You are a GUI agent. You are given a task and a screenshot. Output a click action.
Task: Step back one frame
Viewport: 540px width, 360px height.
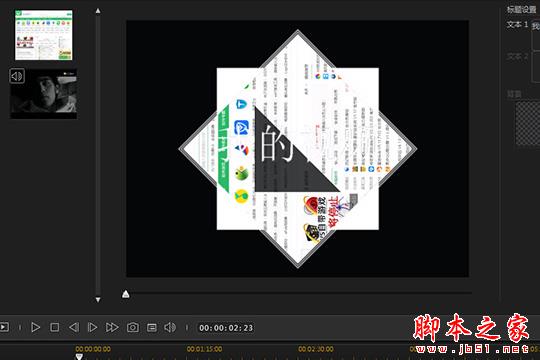(74, 327)
